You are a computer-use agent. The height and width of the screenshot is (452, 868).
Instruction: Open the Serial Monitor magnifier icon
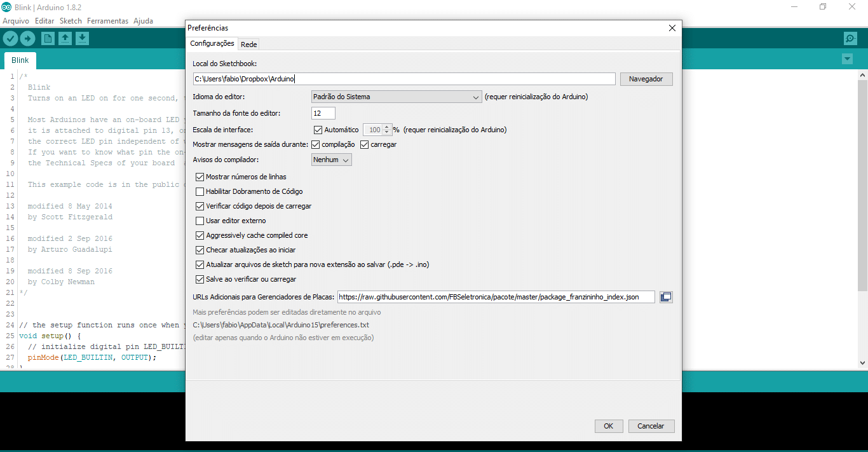[850, 39]
